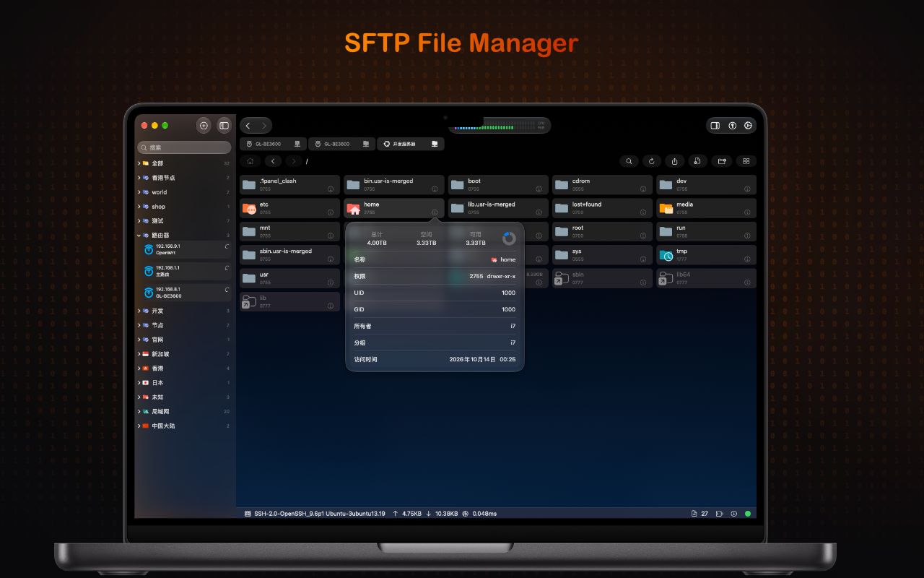Refresh the directory listing
Screen dimensions: 924x578
coord(652,161)
